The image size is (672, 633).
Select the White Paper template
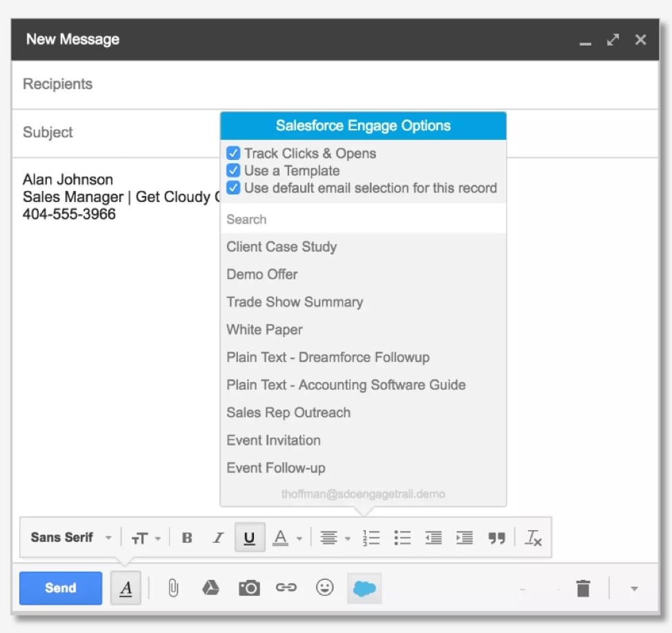click(363, 330)
